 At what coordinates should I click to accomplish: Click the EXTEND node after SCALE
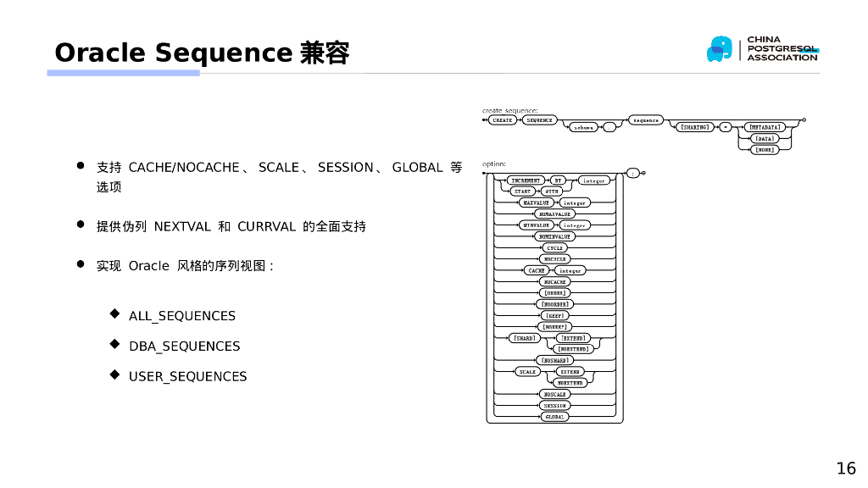click(570, 372)
